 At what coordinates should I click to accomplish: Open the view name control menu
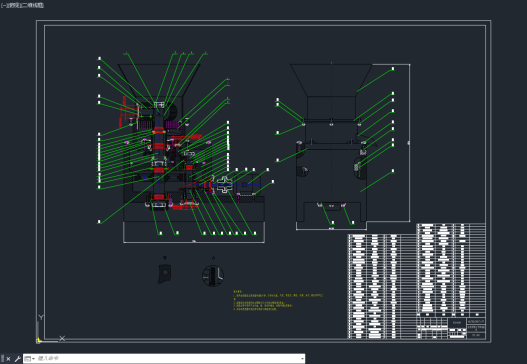pos(12,5)
